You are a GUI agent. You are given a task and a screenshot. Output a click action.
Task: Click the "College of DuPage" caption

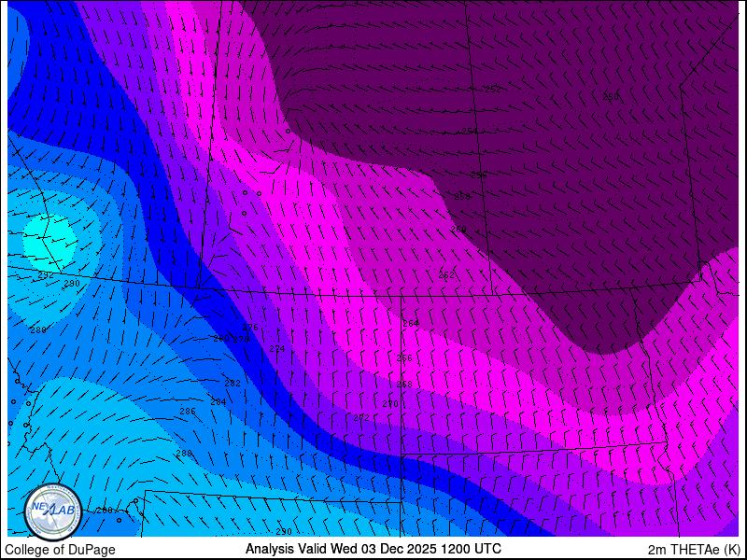coord(60,550)
